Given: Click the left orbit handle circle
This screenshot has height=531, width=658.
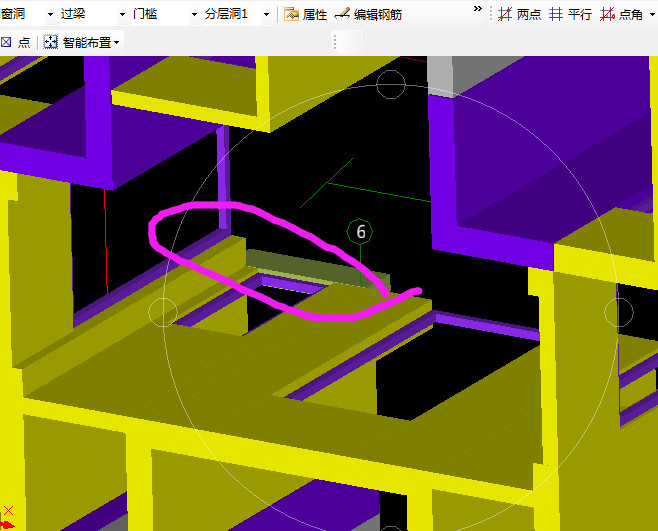Looking at the screenshot, I should pos(163,312).
